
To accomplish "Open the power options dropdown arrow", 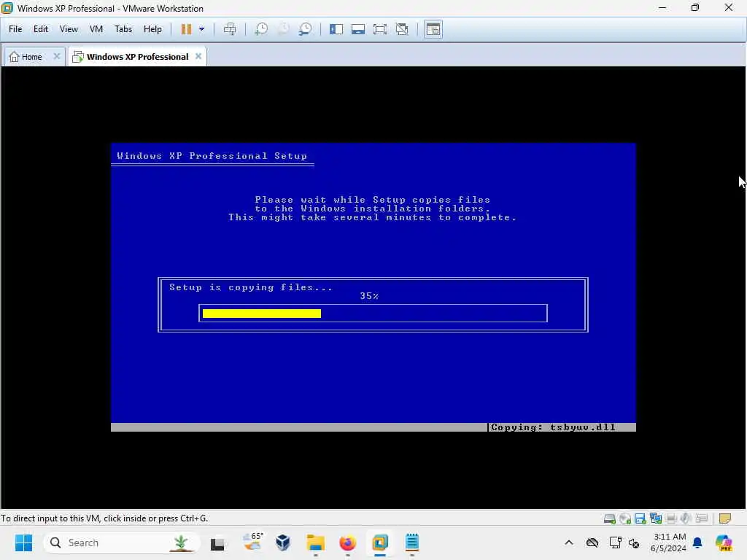I will (x=201, y=29).
